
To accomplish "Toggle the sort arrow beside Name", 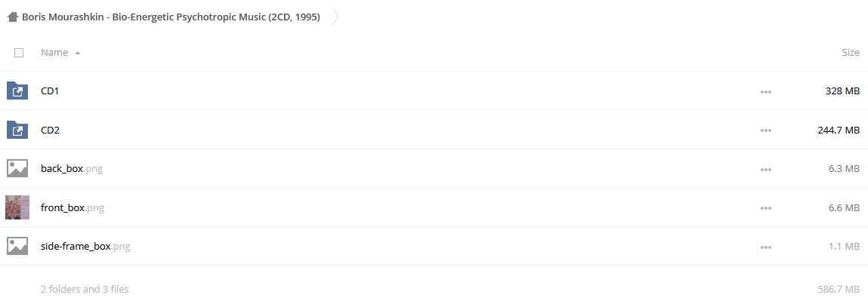I will click(78, 53).
